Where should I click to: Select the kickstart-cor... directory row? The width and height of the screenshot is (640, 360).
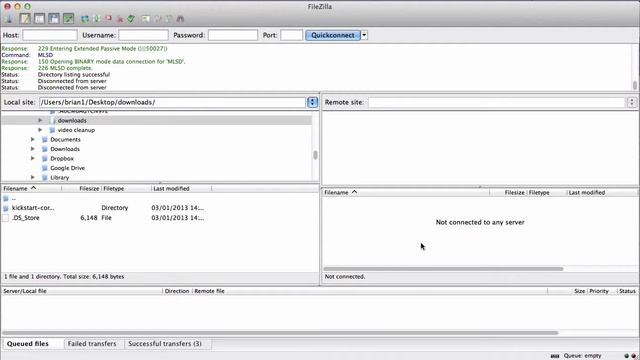click(159, 208)
